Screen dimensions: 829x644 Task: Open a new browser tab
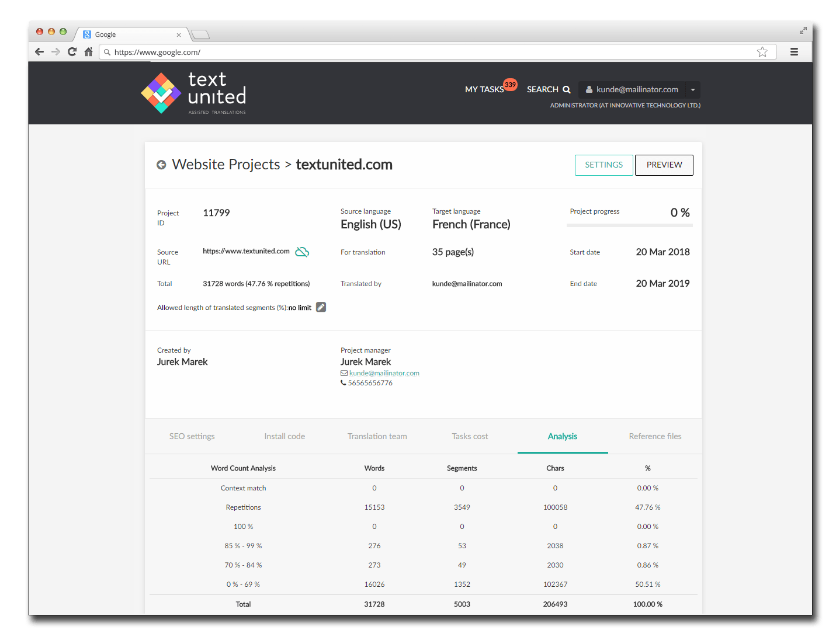[x=200, y=34]
